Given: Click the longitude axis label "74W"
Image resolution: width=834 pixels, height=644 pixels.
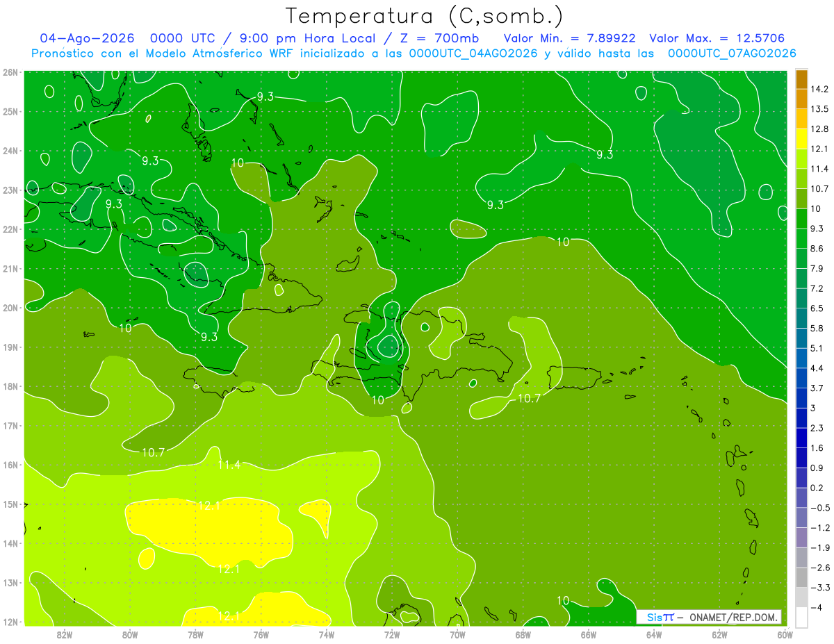Looking at the screenshot, I should click(327, 634).
